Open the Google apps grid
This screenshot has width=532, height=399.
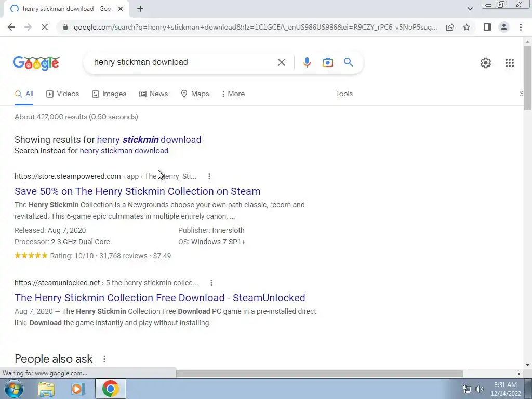[509, 63]
